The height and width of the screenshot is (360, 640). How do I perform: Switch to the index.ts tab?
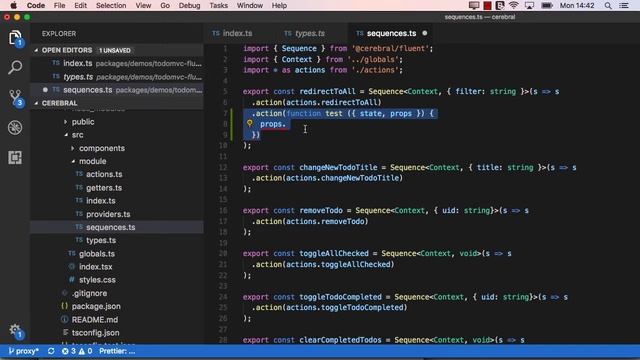coord(232,33)
